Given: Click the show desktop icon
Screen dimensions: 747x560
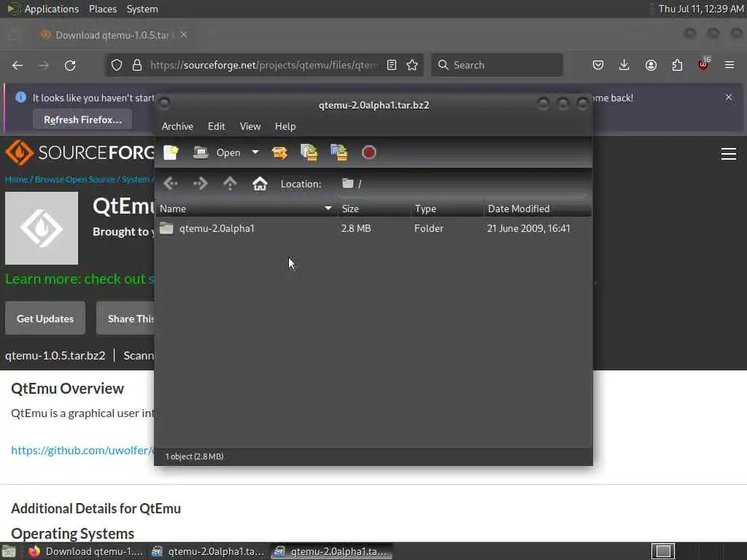Looking at the screenshot, I should 9,552.
